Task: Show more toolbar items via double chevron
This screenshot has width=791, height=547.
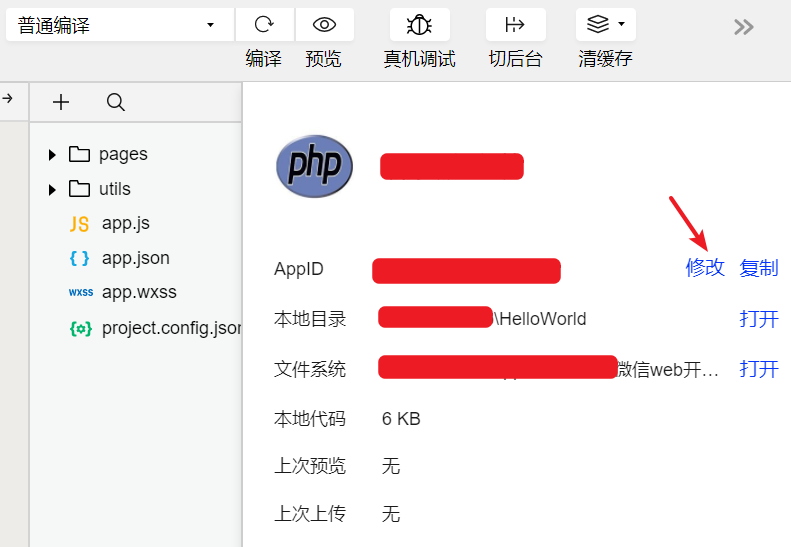Action: (744, 27)
